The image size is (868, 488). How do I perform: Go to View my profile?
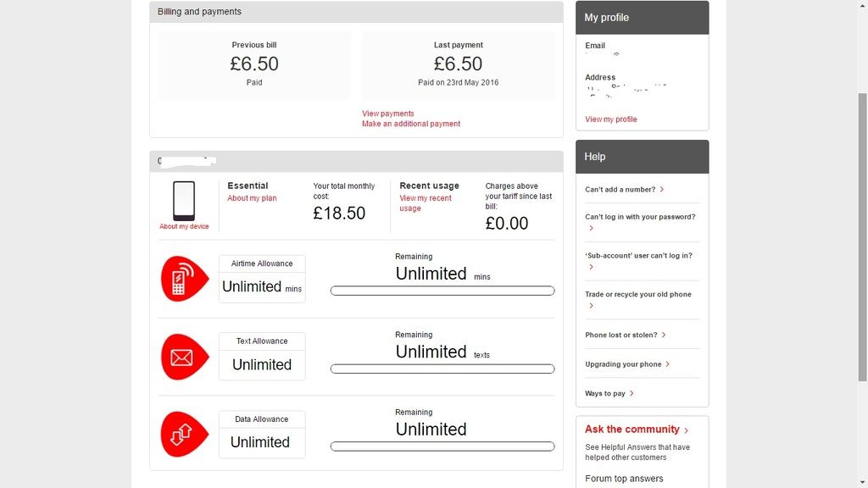(611, 119)
